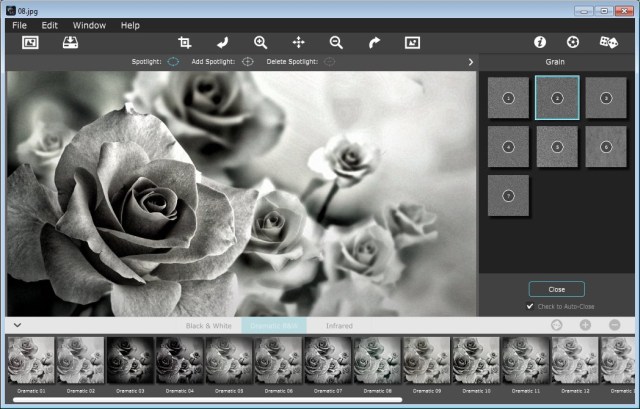Select the Move pan tool icon

point(298,42)
